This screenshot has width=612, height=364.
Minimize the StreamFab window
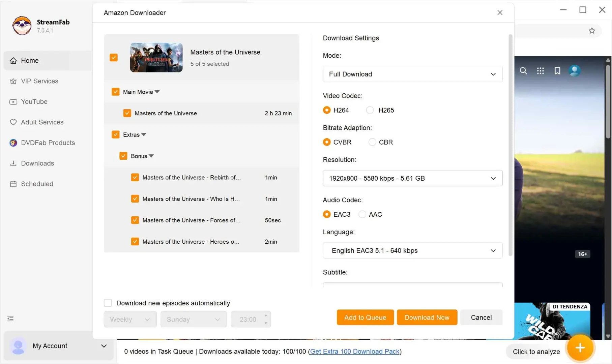click(x=563, y=10)
